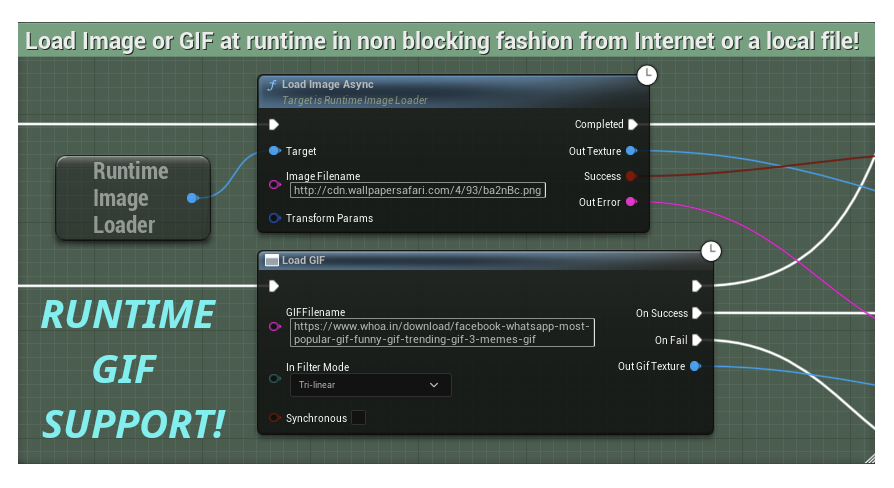894x488 pixels.
Task: Click the Out Error output pin
Action: [x=631, y=201]
